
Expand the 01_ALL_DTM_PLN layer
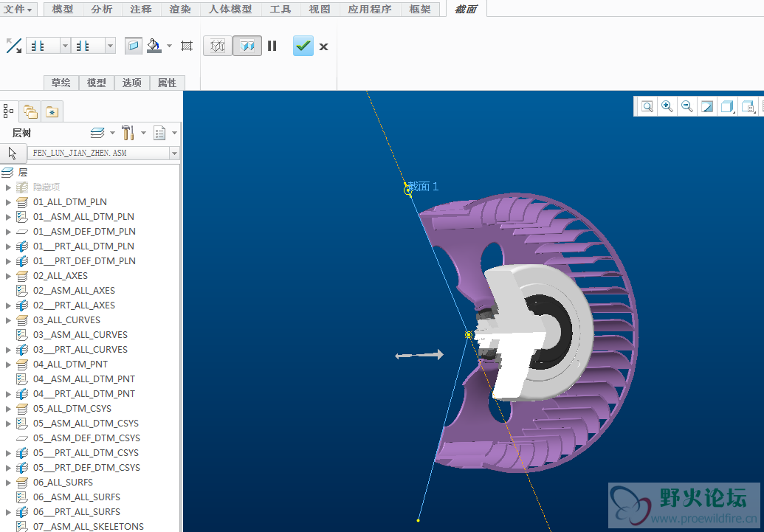8,201
